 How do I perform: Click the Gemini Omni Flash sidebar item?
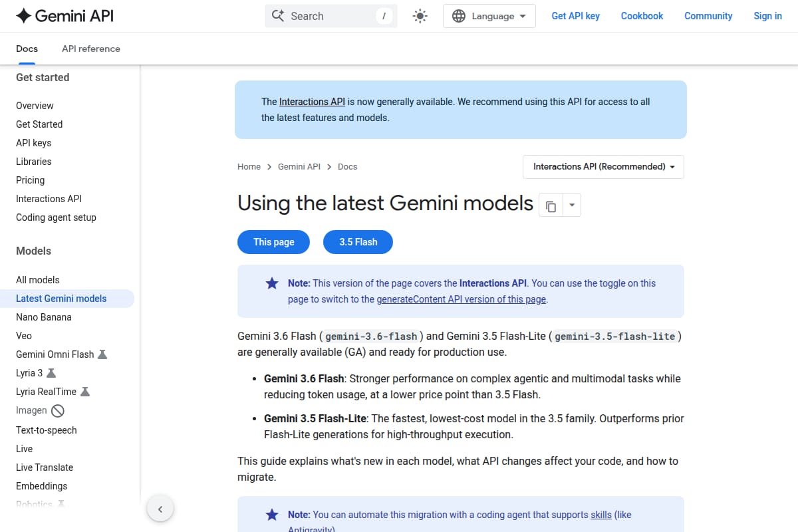(61, 354)
